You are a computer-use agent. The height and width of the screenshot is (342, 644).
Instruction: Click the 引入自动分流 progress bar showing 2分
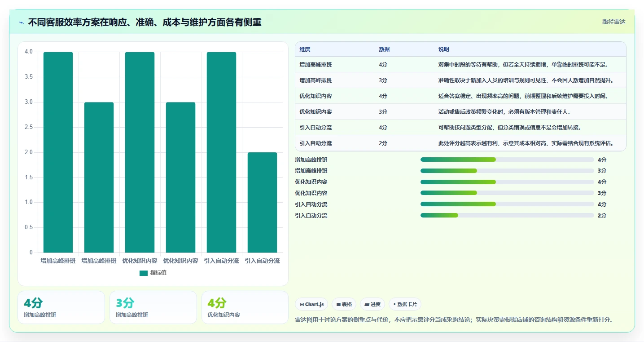tap(507, 215)
